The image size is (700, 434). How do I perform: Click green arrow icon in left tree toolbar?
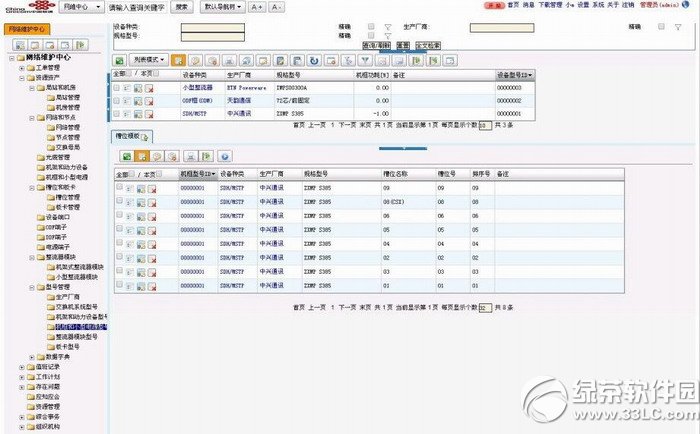80,45
